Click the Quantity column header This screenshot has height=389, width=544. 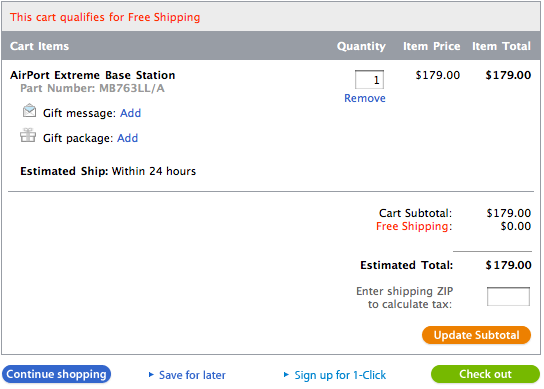pos(361,46)
